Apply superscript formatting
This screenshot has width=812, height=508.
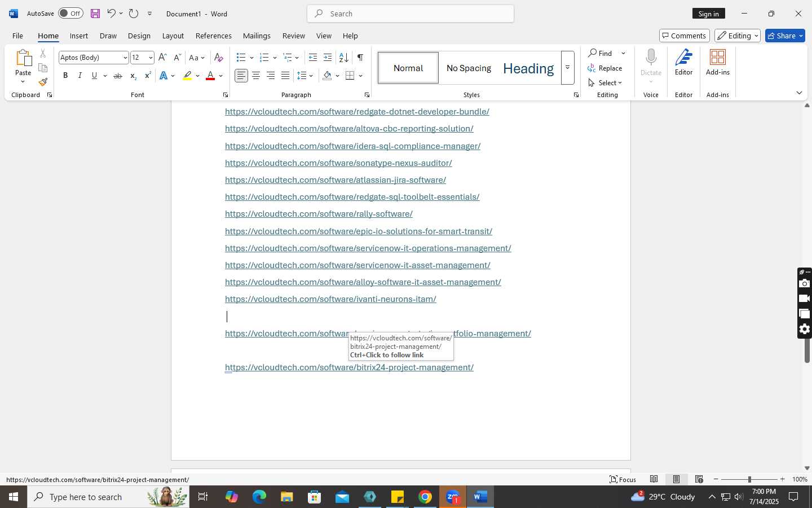click(x=148, y=76)
